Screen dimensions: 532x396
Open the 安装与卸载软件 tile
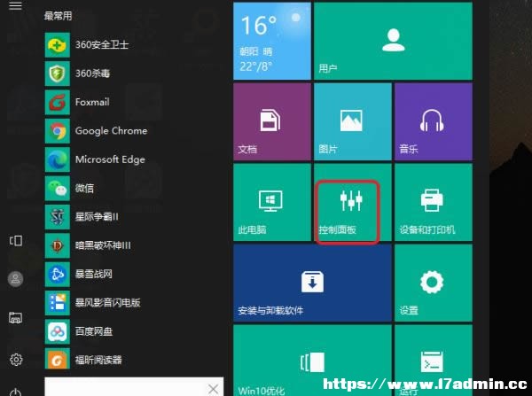[x=312, y=283]
